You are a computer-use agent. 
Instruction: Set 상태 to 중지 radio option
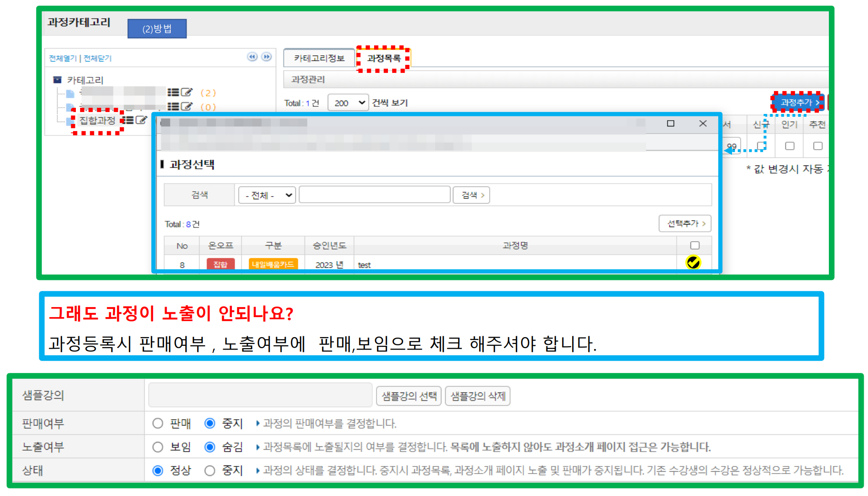210,471
